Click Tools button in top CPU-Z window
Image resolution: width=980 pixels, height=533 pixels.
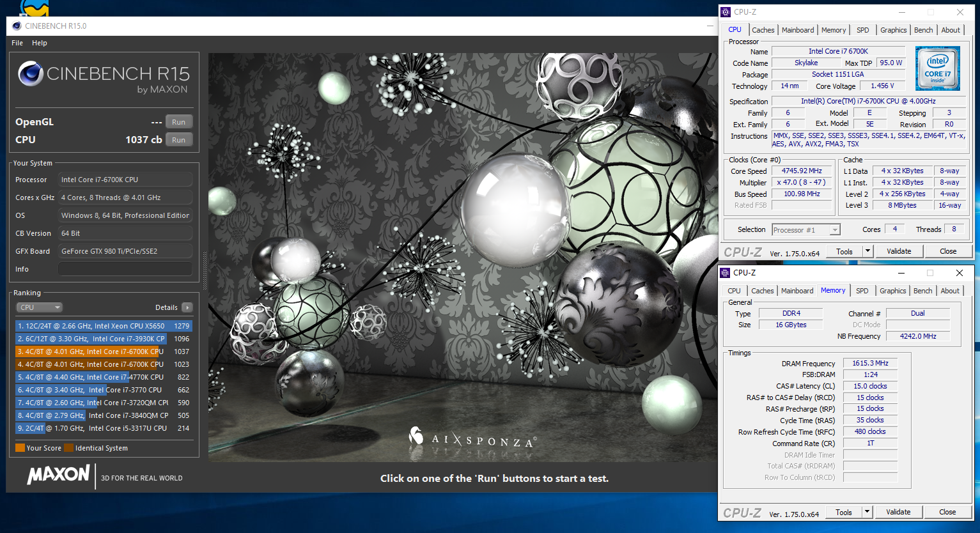[844, 252]
